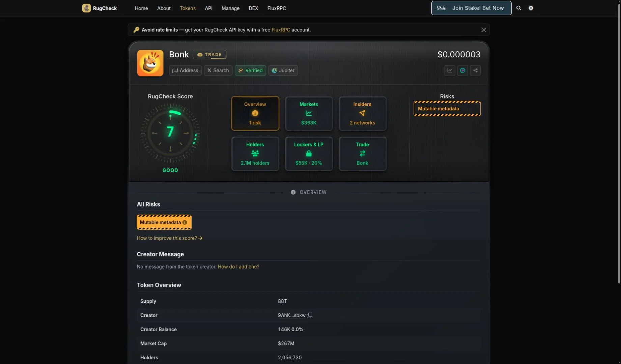Image resolution: width=621 pixels, height=364 pixels.
Task: Copy the creator address 9AhK...sbkw
Action: click(x=310, y=315)
